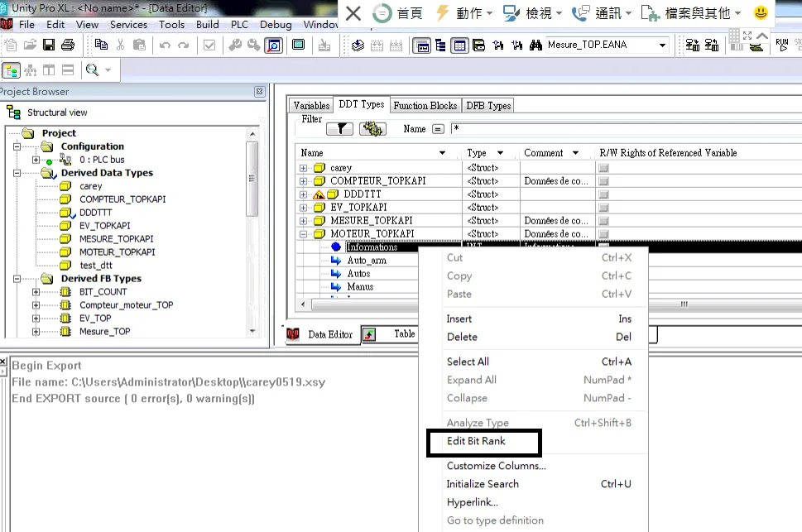Choose Edit Bit Rank from context menu
The height and width of the screenshot is (532, 802).
[476, 441]
